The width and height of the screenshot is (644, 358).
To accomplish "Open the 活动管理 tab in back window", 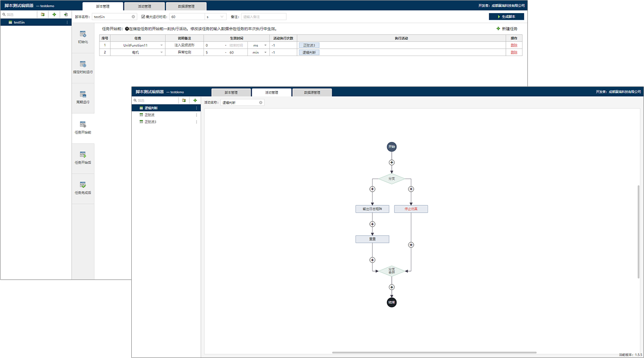I will pos(144,6).
